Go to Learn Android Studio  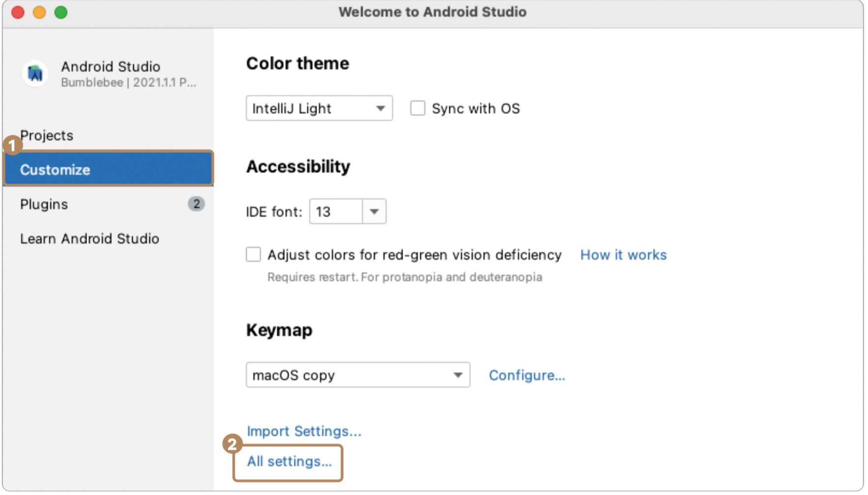coord(89,238)
